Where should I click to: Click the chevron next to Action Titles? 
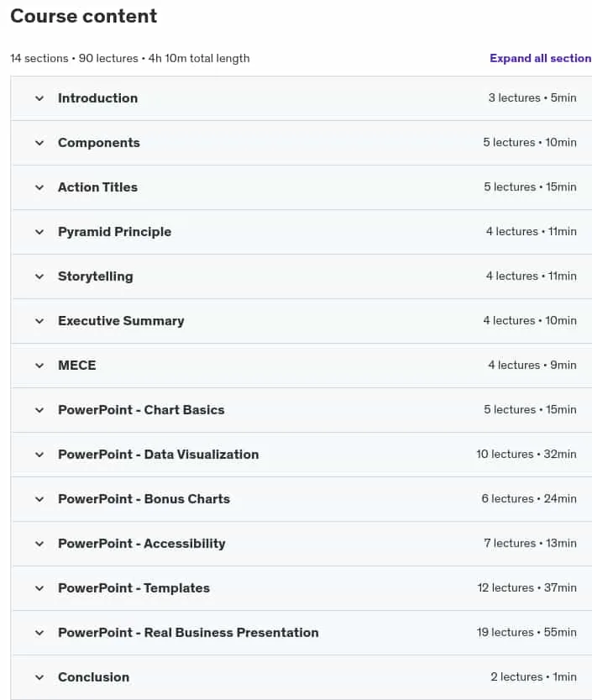39,187
